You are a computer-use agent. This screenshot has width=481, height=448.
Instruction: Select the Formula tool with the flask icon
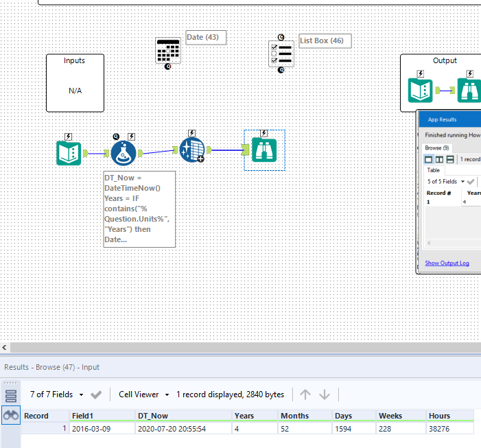click(x=124, y=153)
